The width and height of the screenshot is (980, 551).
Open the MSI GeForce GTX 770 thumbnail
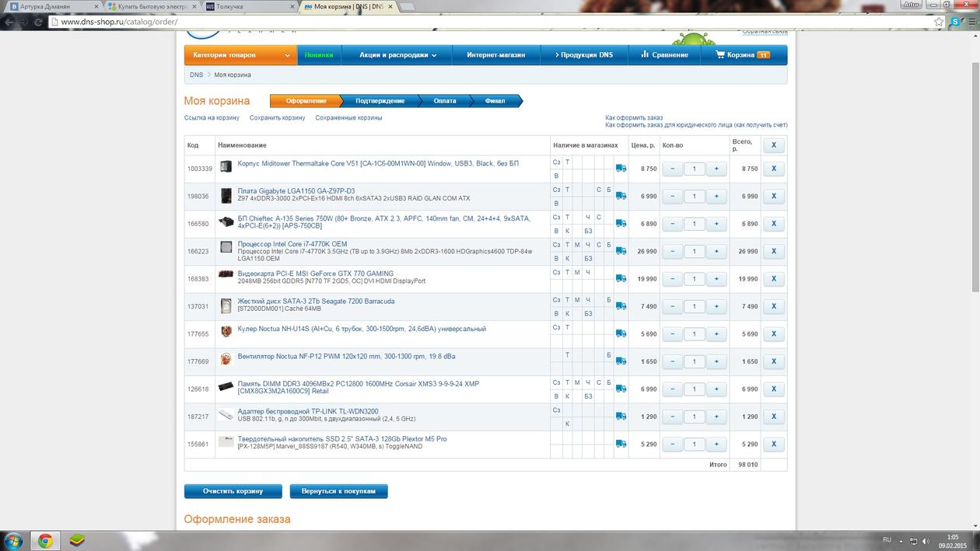coord(226,274)
